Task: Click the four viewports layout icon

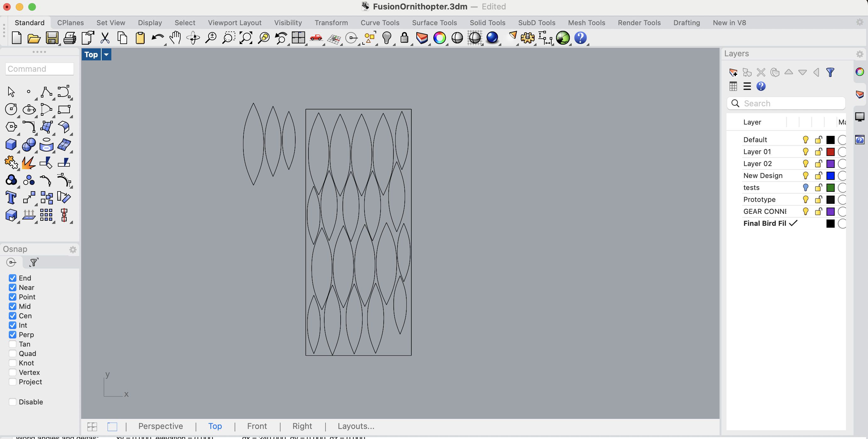Action: click(298, 38)
